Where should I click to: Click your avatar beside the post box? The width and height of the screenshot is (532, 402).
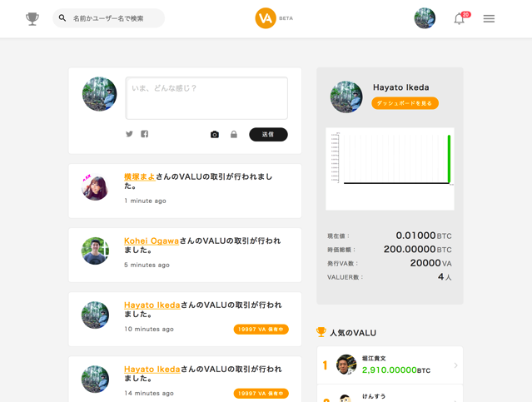click(99, 94)
